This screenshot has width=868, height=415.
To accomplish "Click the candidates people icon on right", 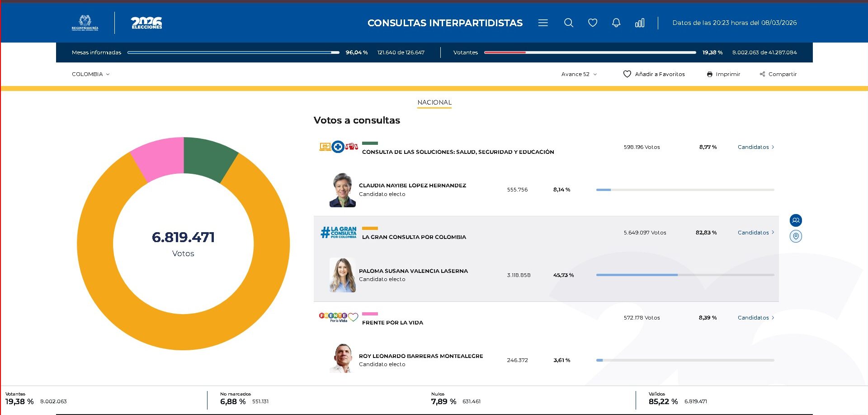I will [796, 220].
